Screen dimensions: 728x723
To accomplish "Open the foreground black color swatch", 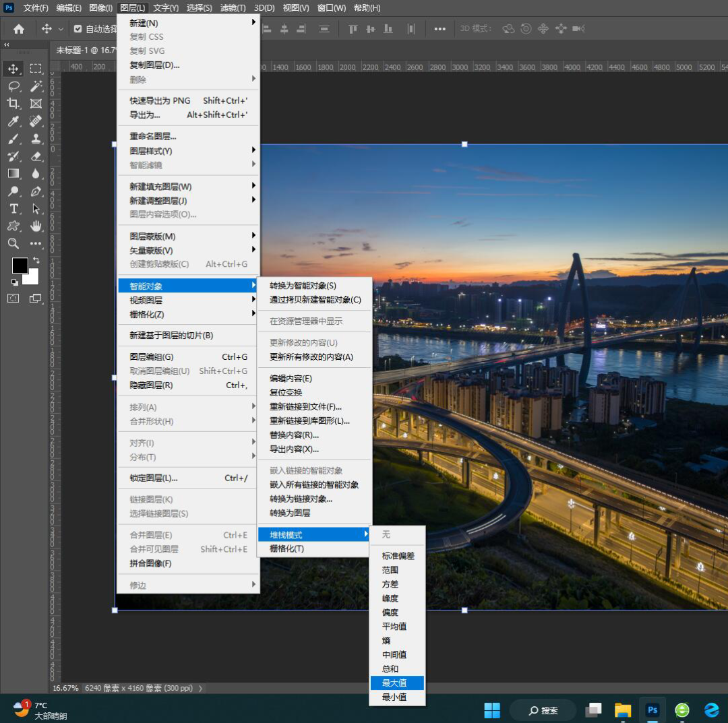I will tap(20, 265).
